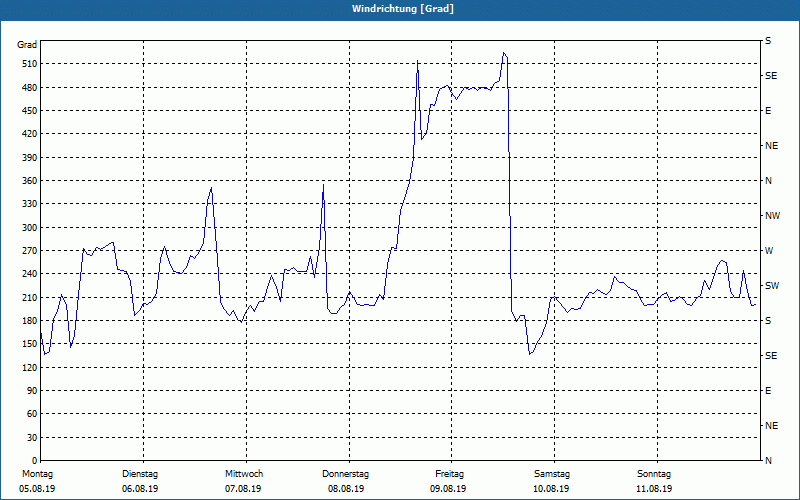800x500 pixels.
Task: Select the 210 y-axis value
Action: (30, 297)
